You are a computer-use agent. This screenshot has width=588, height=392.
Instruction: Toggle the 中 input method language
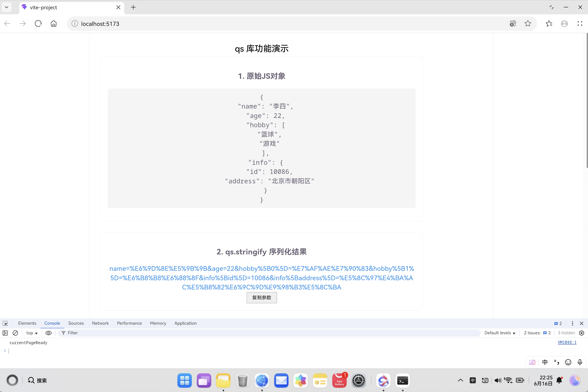click(545, 362)
